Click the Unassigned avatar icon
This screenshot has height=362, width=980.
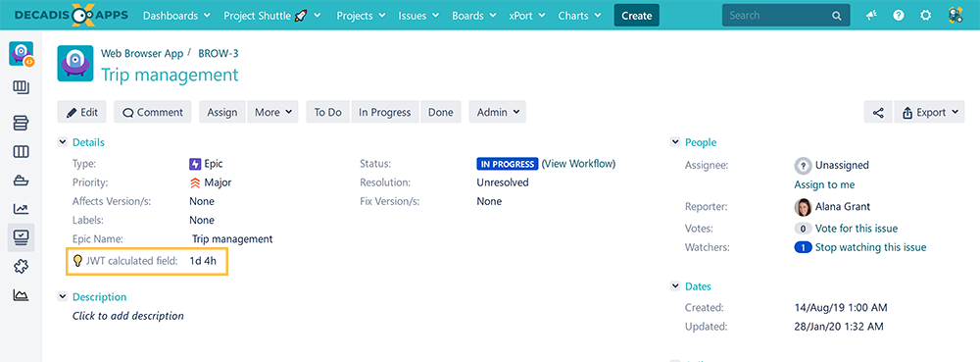804,166
